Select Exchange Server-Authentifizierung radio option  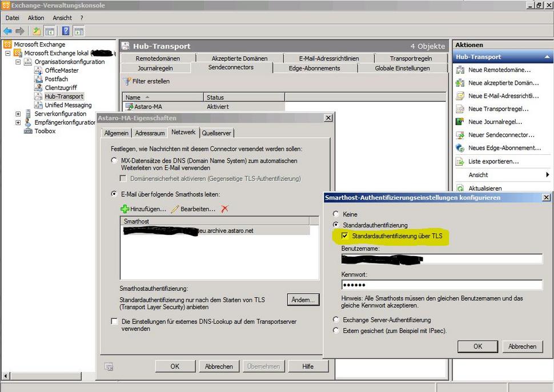(x=336, y=320)
